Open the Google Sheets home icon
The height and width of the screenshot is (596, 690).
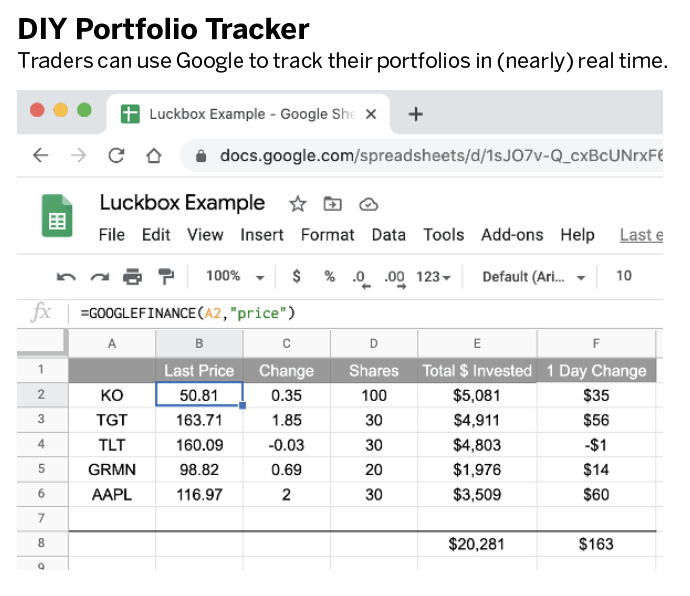57,216
